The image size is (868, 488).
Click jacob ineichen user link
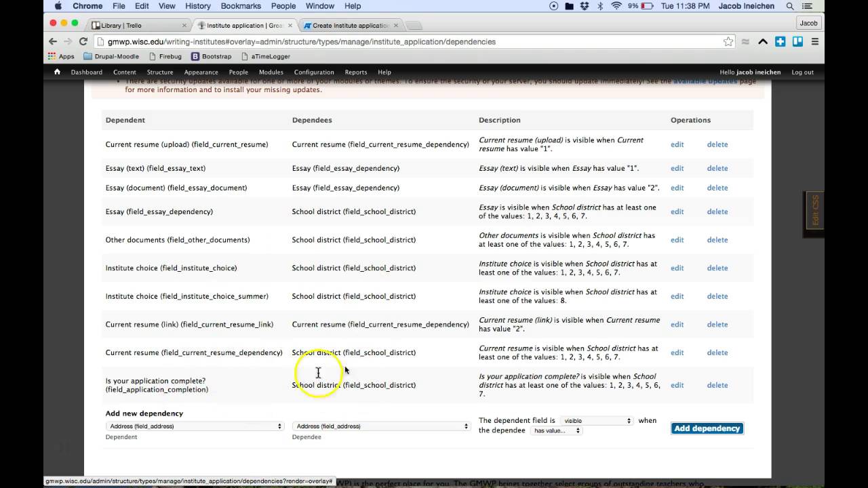pos(758,72)
